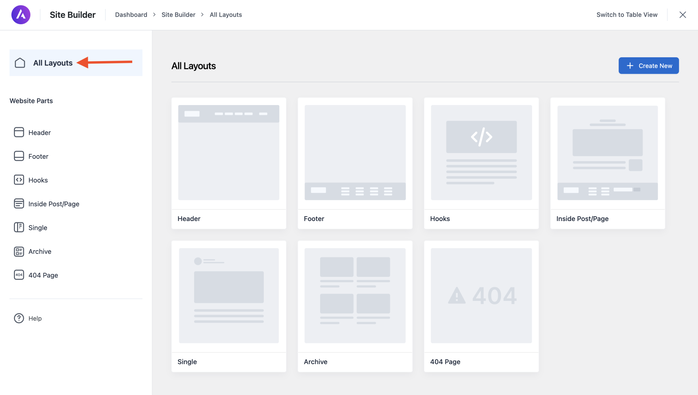
Task: Select the Hooks code icon in sidebar
Action: tap(19, 180)
